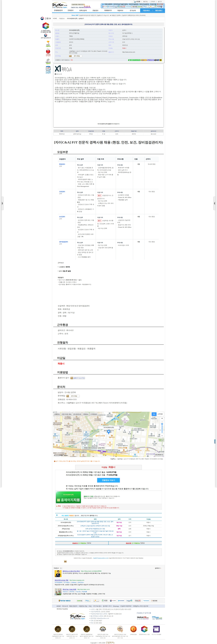217x644 pixels.
Task: Expand the left edge side panel arrow
Action: [2, 203]
